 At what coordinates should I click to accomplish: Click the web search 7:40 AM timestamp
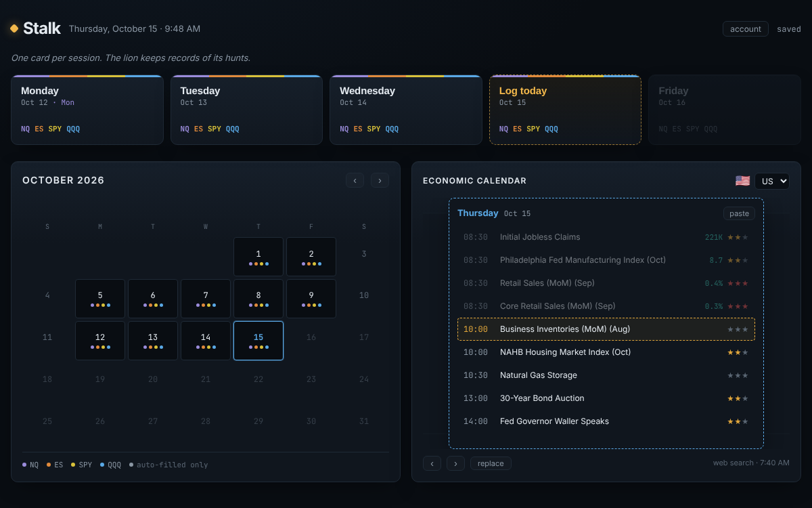coord(751,463)
